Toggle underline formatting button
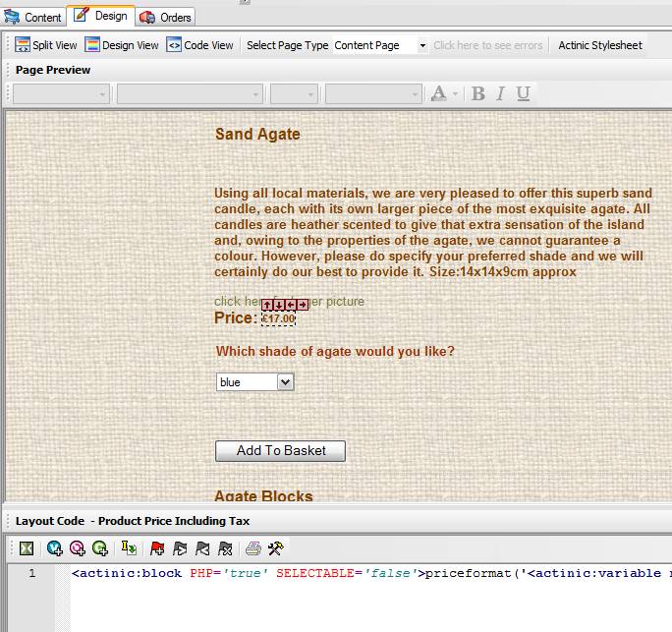 point(523,93)
